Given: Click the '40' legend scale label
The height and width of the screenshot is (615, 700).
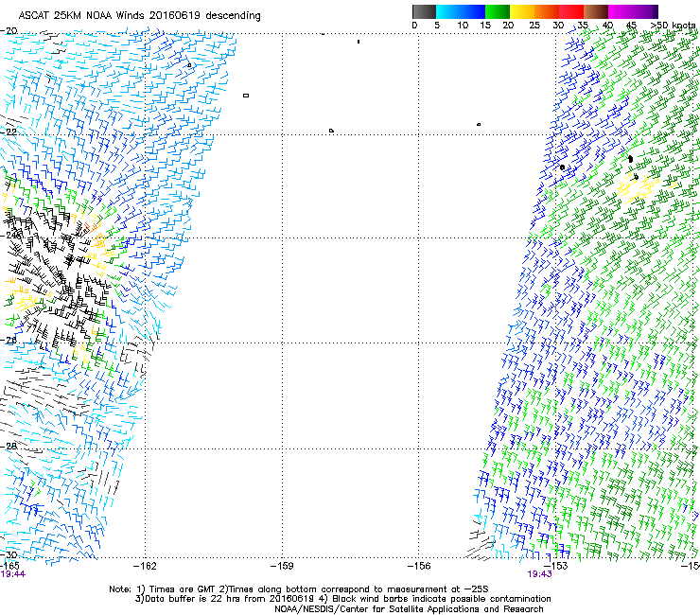Looking at the screenshot, I should [607, 26].
